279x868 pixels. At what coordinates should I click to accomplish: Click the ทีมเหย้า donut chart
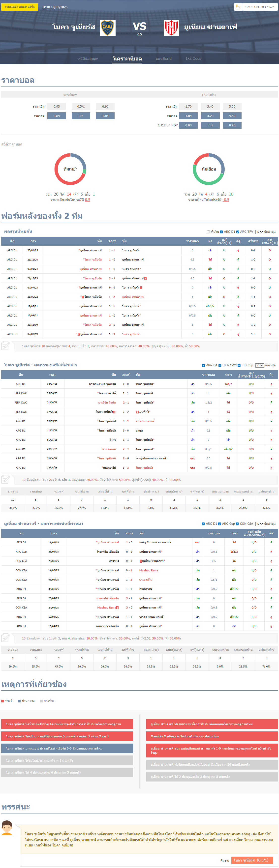click(x=70, y=169)
